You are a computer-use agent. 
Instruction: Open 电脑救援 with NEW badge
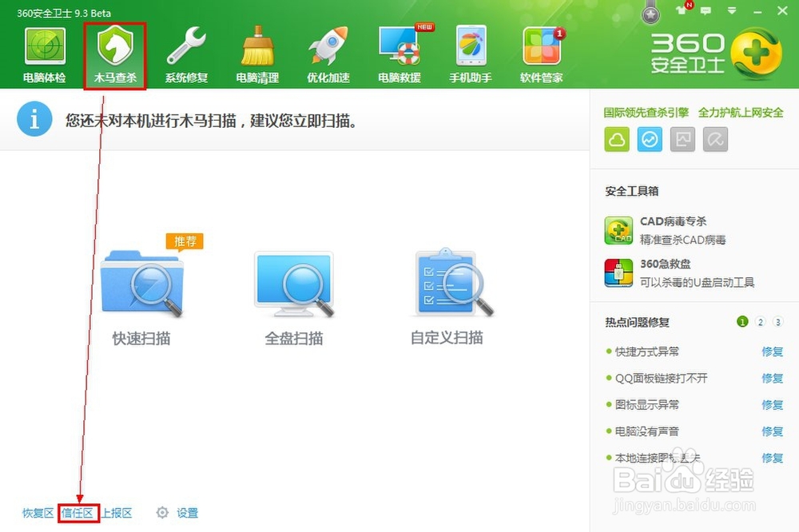[400, 54]
